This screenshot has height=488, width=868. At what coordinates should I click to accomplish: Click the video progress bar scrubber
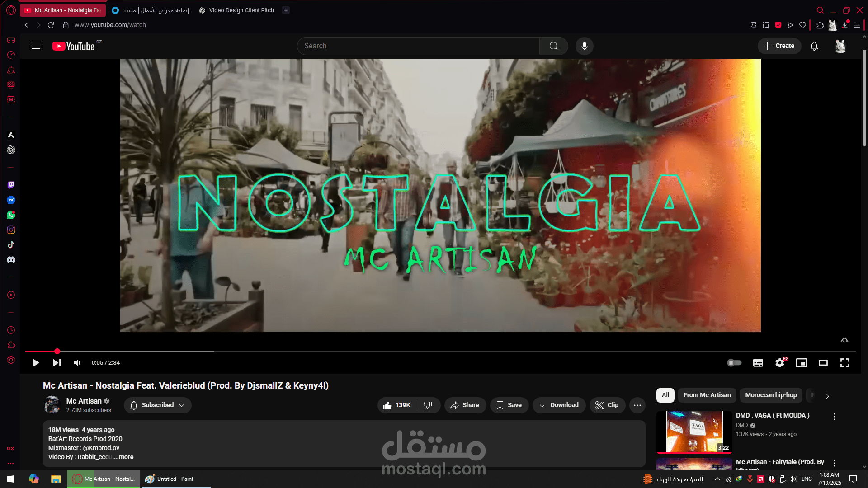point(57,351)
